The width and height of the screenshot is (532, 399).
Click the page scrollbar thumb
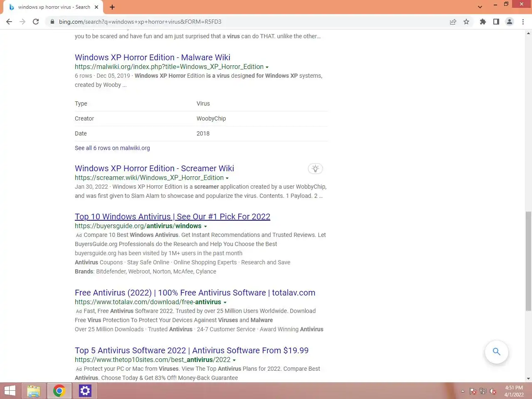[528, 261]
